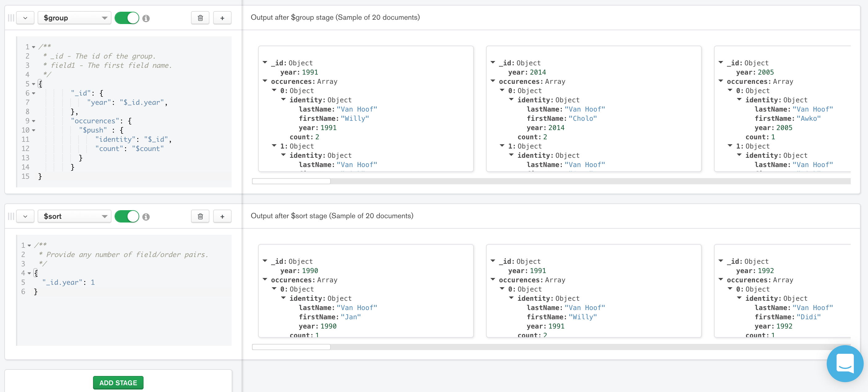Screen dimensions: 868x392
Task: Delete the $sort stage with trash icon
Action: (200, 216)
